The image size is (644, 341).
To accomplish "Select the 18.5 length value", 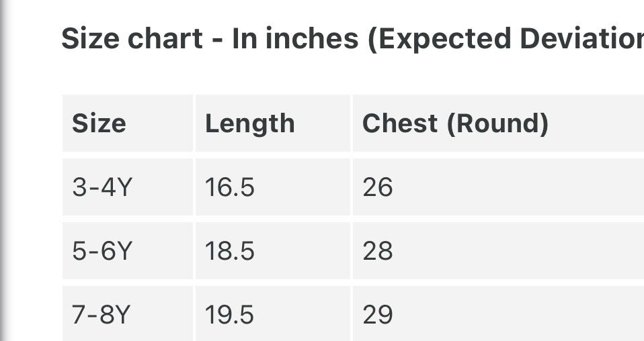I will pyautogui.click(x=230, y=251).
